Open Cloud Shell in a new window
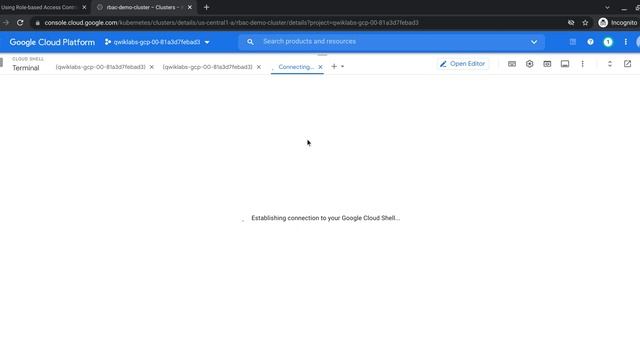The width and height of the screenshot is (640, 360). pyautogui.click(x=627, y=64)
